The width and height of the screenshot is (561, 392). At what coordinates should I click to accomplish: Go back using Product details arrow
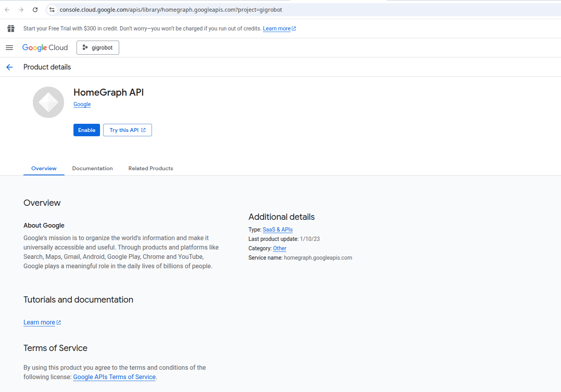point(9,67)
